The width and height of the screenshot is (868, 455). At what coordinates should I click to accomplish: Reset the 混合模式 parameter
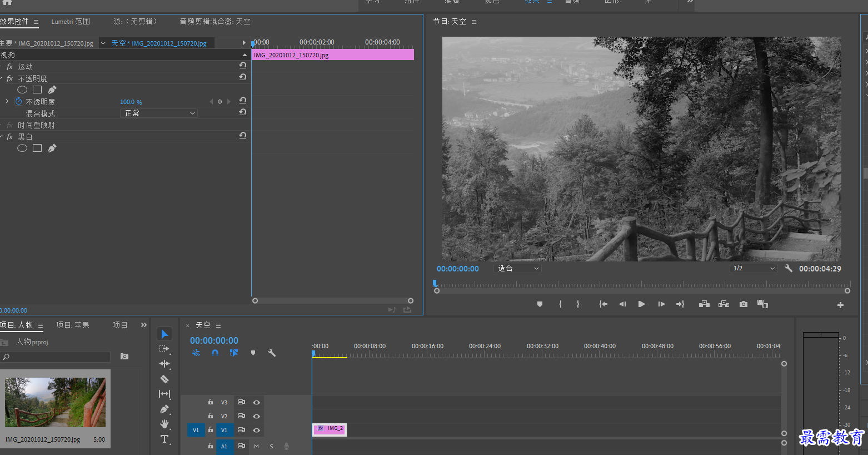243,112
